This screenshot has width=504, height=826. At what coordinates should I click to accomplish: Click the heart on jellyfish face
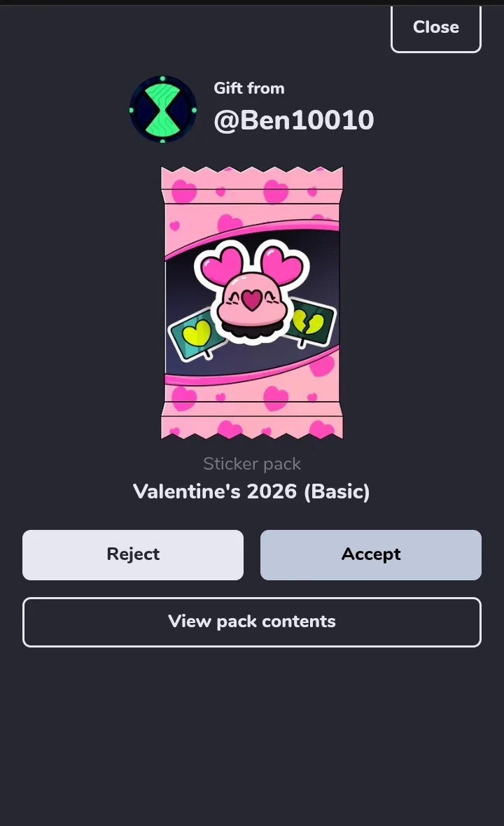click(252, 299)
